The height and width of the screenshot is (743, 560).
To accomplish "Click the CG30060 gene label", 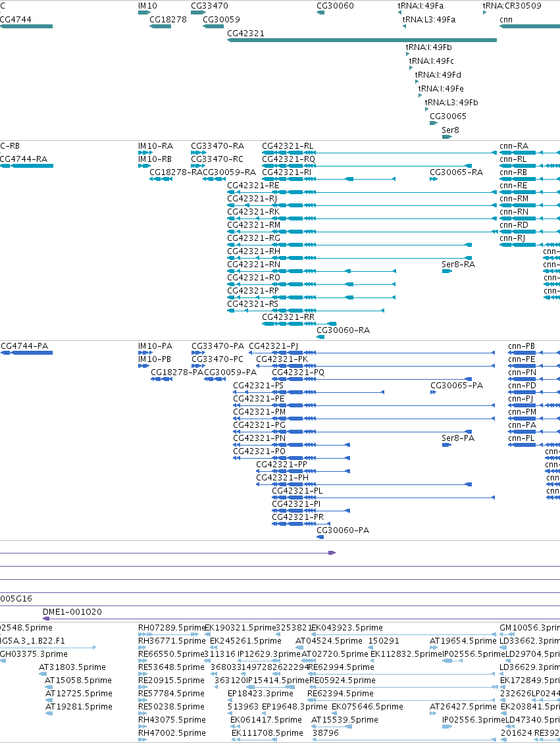I will (335, 6).
